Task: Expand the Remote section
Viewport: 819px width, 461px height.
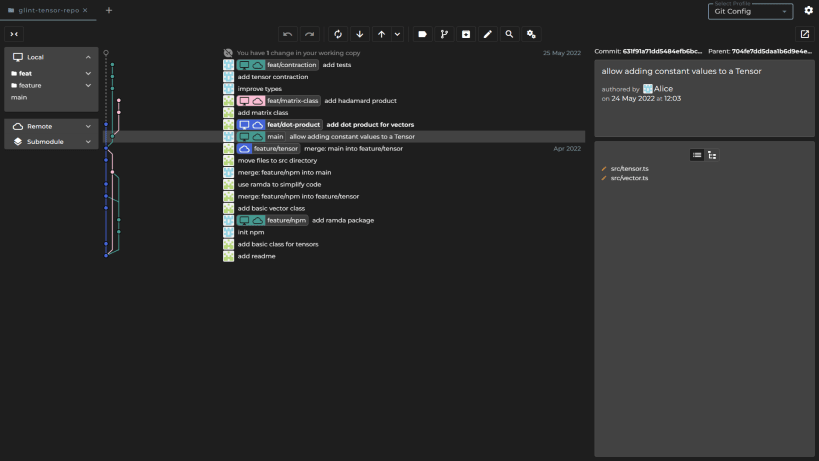Action: pos(51,126)
